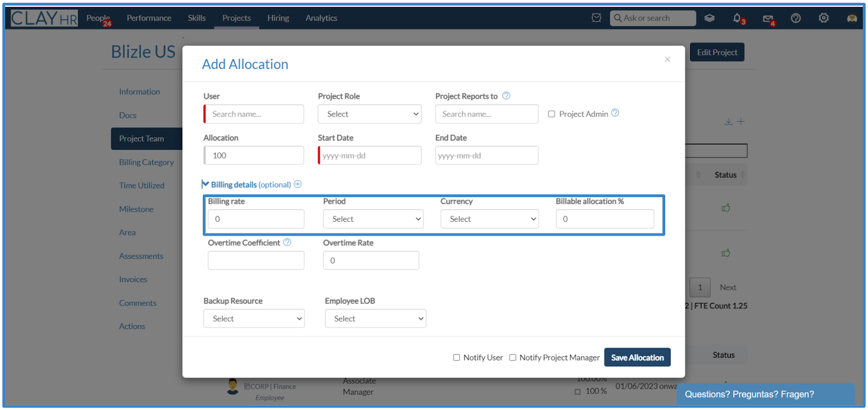Open the Skills menu
The image size is (868, 410).
pos(197,18)
